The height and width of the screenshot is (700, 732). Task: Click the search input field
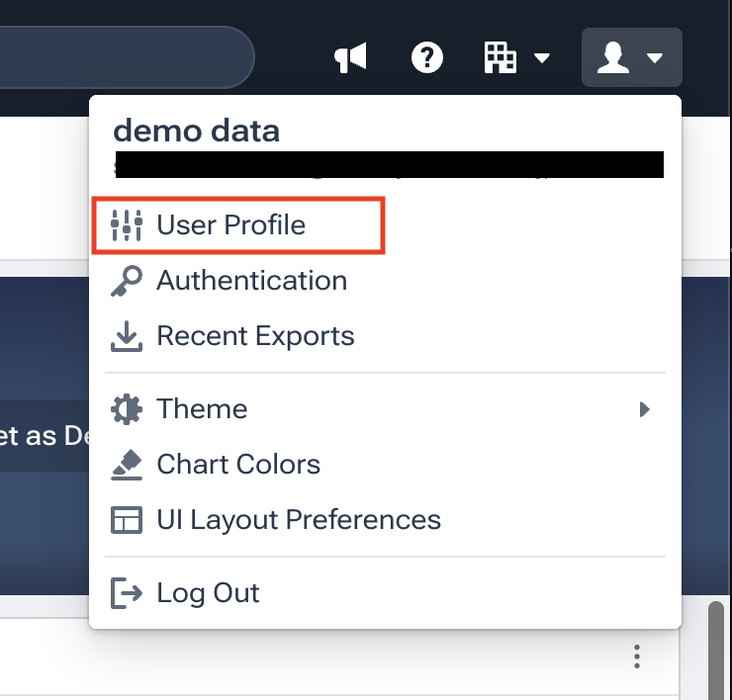(x=119, y=57)
